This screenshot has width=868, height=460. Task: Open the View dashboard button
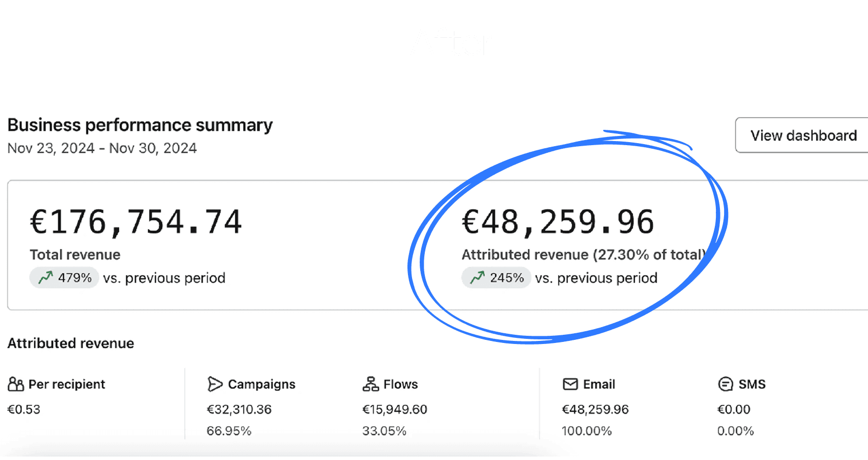803,135
